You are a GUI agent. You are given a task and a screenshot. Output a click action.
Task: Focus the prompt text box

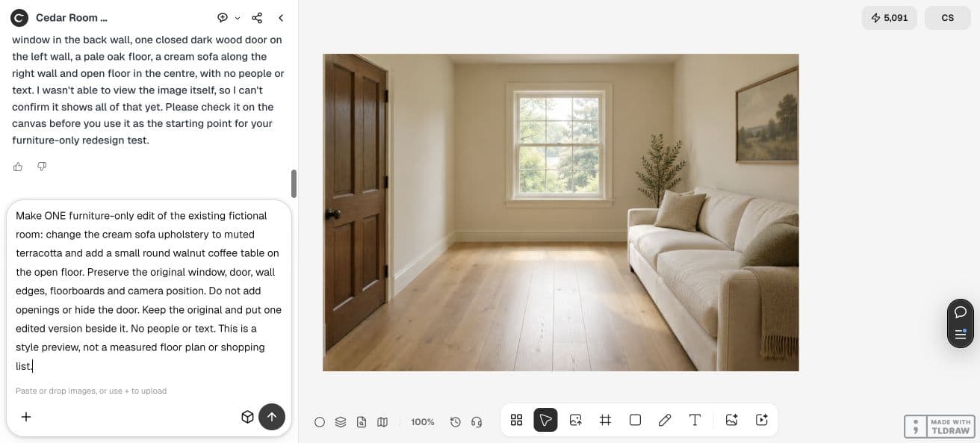tap(149, 291)
